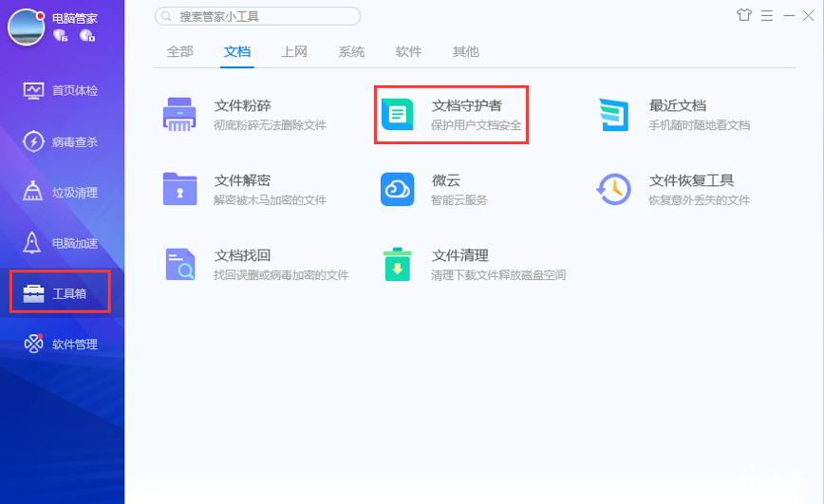This screenshot has width=824, height=504.
Task: Click the 文件解密 title text
Action: coord(243,180)
